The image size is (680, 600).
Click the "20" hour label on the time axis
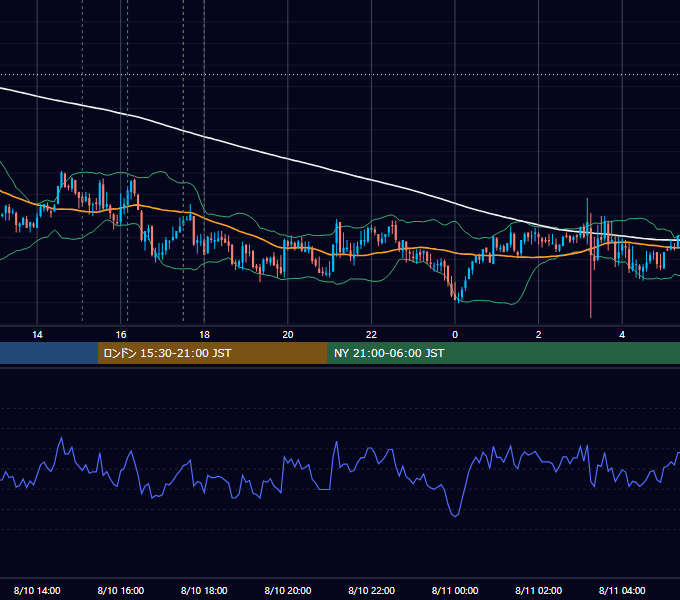[288, 335]
